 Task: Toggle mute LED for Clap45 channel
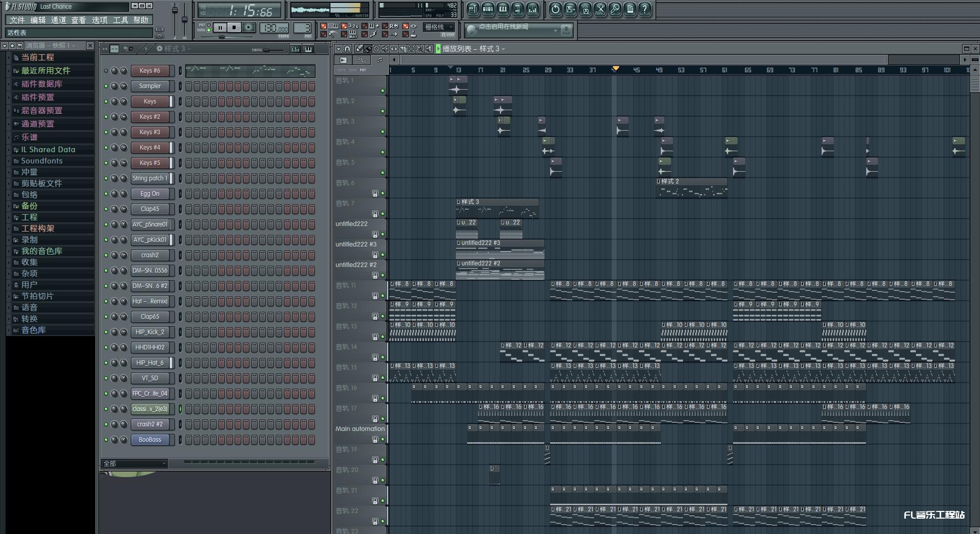pyautogui.click(x=106, y=209)
